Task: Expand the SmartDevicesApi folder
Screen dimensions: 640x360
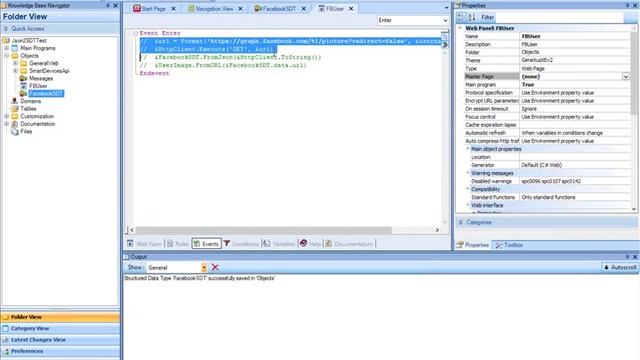Action: [15, 71]
